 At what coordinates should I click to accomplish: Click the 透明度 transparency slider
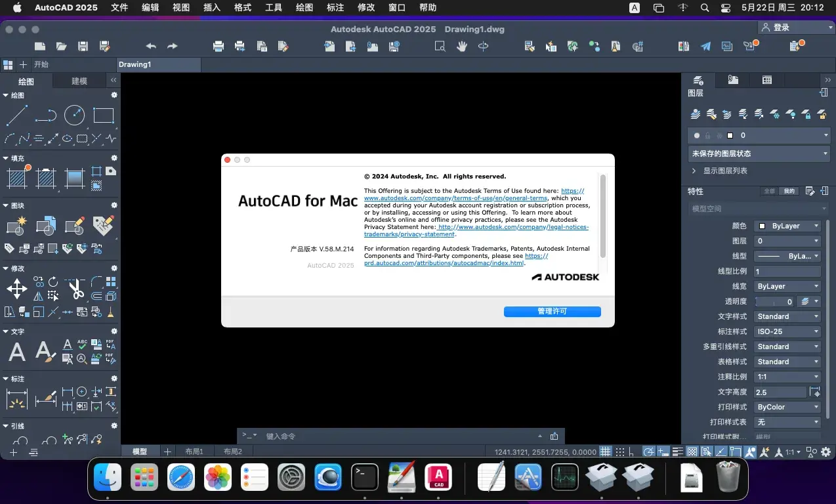775,301
